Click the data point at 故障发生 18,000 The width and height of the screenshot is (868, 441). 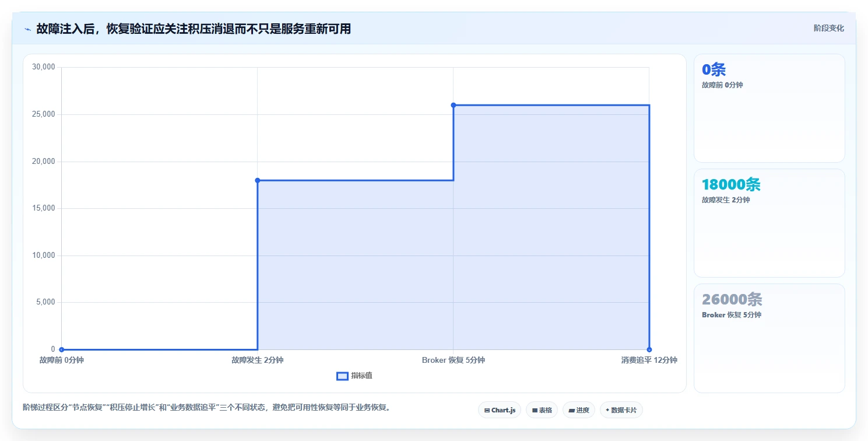click(x=257, y=180)
